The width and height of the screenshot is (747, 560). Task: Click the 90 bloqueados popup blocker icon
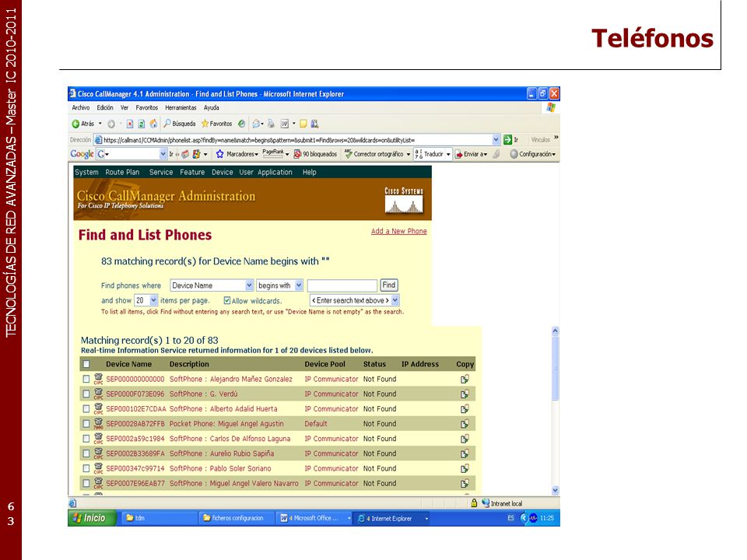click(297, 154)
